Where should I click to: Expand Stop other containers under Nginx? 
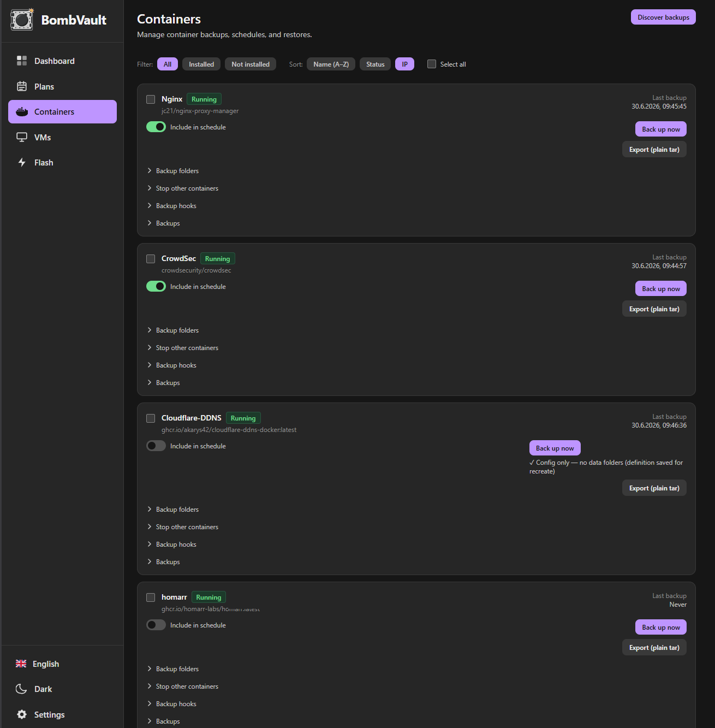point(183,188)
